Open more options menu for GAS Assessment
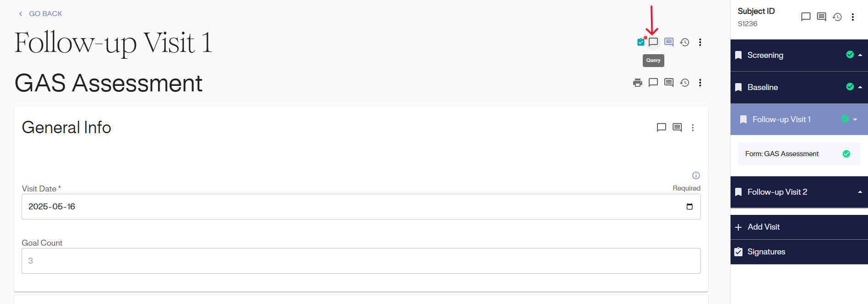Viewport: 868px width, 304px height. point(700,83)
